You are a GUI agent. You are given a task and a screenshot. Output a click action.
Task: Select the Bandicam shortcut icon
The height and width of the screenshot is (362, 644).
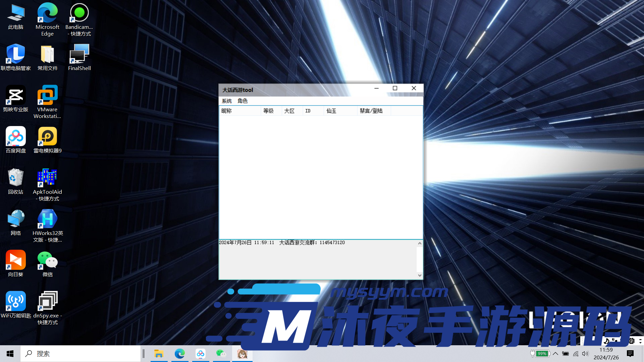pos(79,13)
